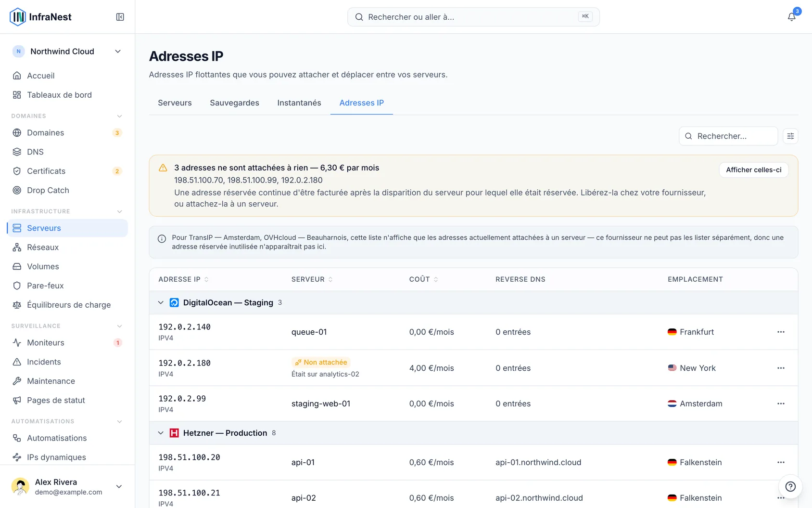Open help question mark button
This screenshot has width=812, height=508.
pos(790,486)
